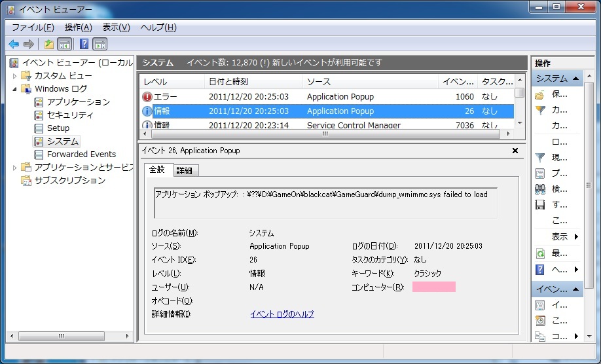Collapse the システム section in actions pane
This screenshot has width=601, height=364.
(x=575, y=79)
